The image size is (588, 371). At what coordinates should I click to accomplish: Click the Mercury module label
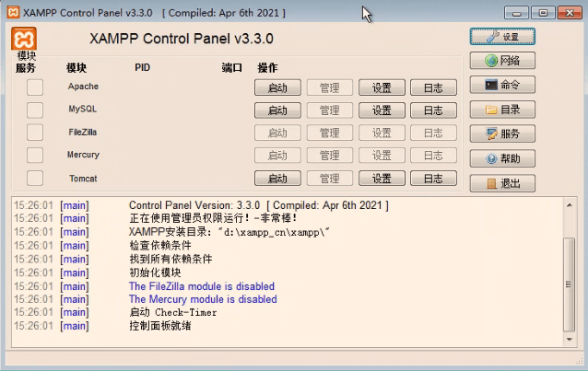point(83,155)
